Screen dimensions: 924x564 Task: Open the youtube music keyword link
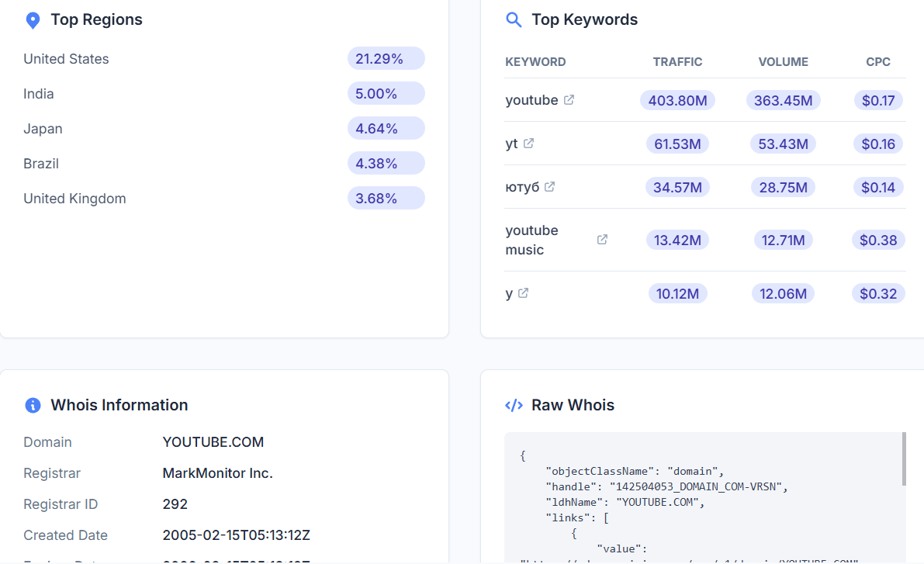click(x=531, y=240)
